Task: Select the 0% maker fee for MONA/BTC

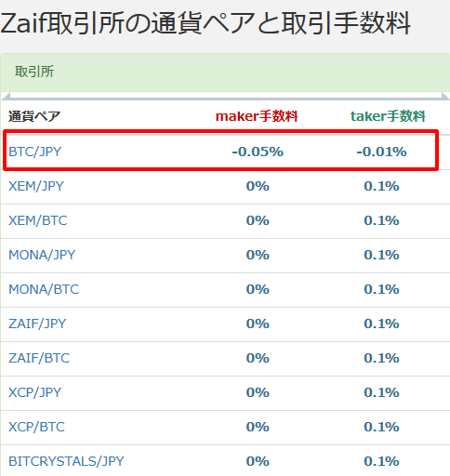Action: 258,289
